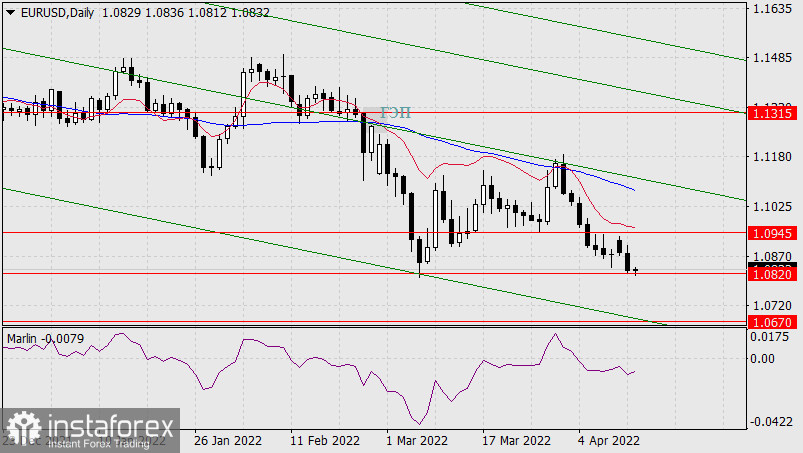This screenshot has width=803, height=453.
Task: Select the 26 Jan 2022 date marker
Action: [229, 440]
